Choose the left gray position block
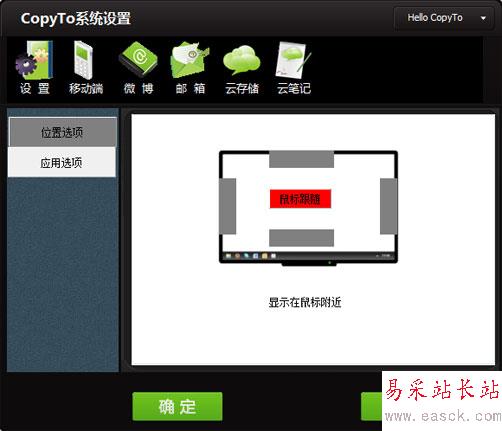The image size is (502, 431). [228, 206]
